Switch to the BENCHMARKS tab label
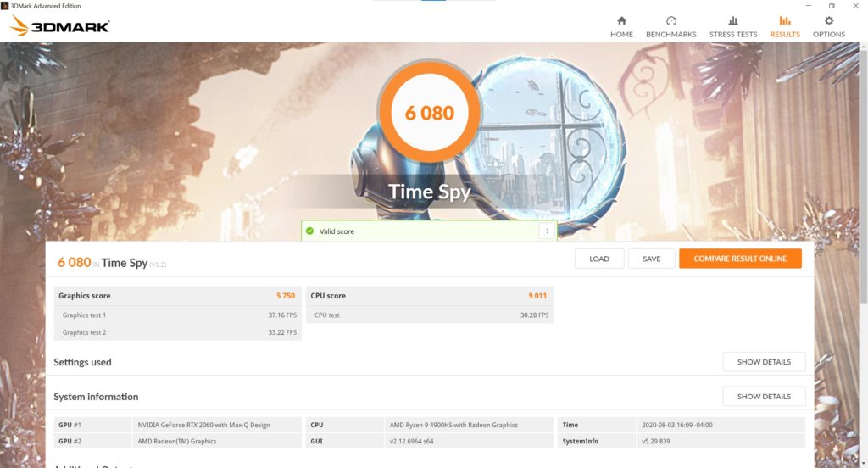868x468 pixels. tap(670, 35)
